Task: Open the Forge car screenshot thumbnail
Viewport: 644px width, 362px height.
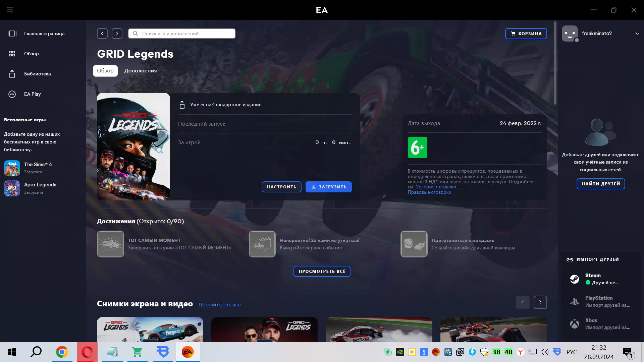Action: click(x=150, y=329)
